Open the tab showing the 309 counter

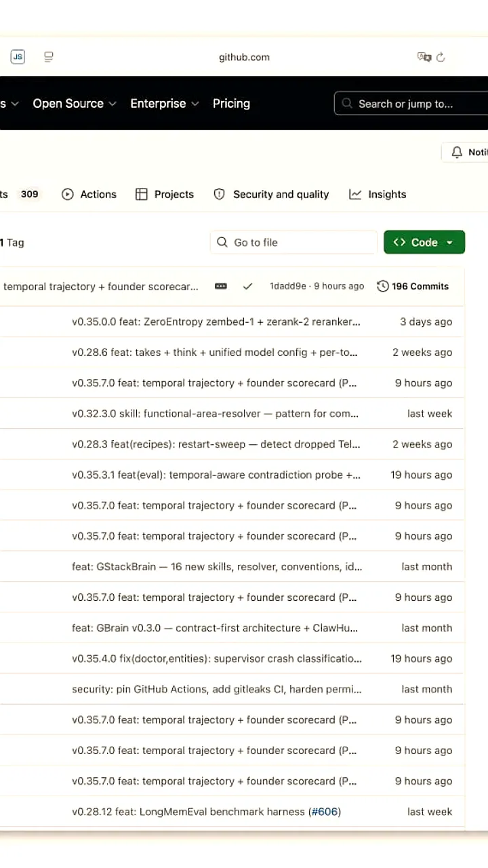pyautogui.click(x=20, y=194)
